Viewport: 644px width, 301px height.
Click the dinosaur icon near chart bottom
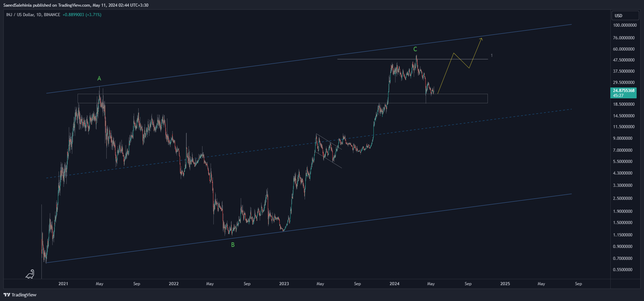click(x=30, y=274)
